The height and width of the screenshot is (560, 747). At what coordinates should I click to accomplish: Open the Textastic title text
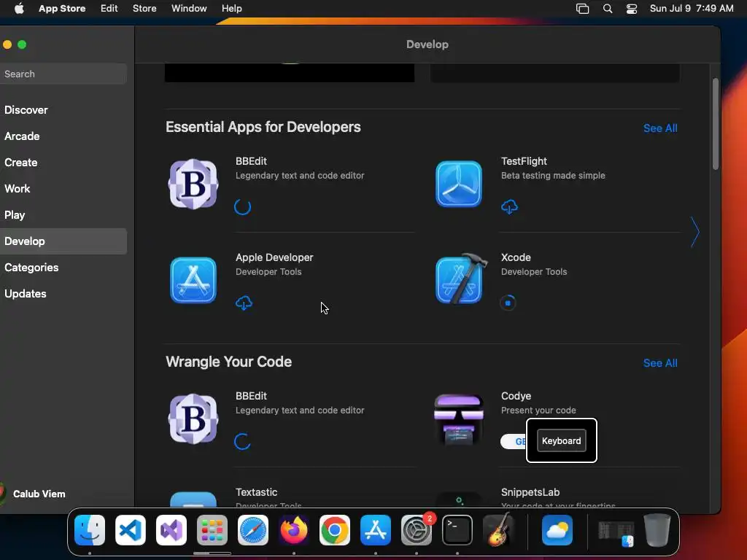click(256, 492)
